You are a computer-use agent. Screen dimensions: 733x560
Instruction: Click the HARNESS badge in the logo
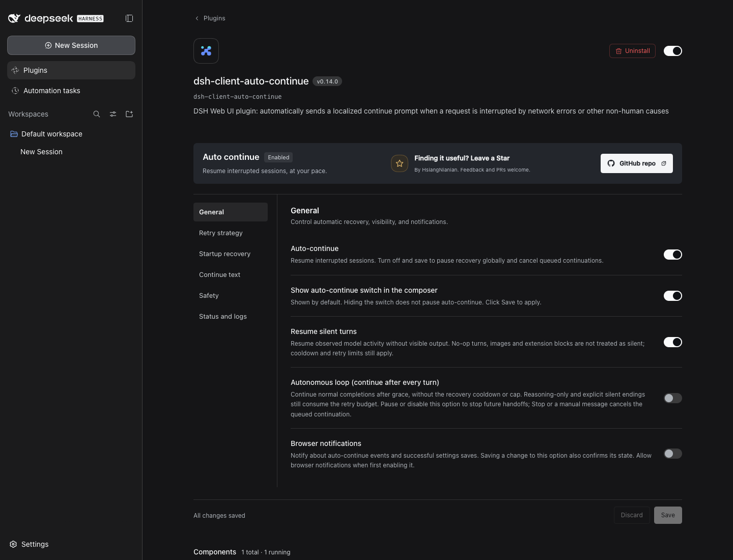90,19
